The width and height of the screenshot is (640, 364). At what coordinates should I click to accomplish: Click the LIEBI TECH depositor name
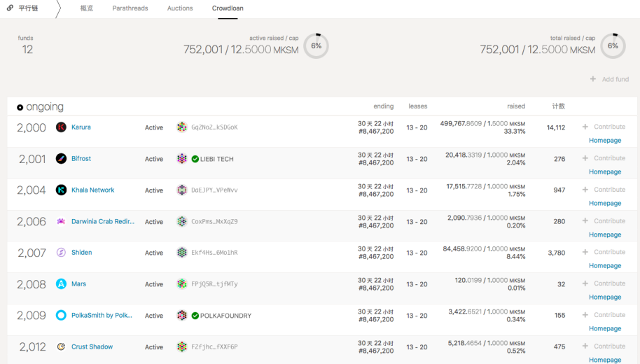click(x=217, y=159)
